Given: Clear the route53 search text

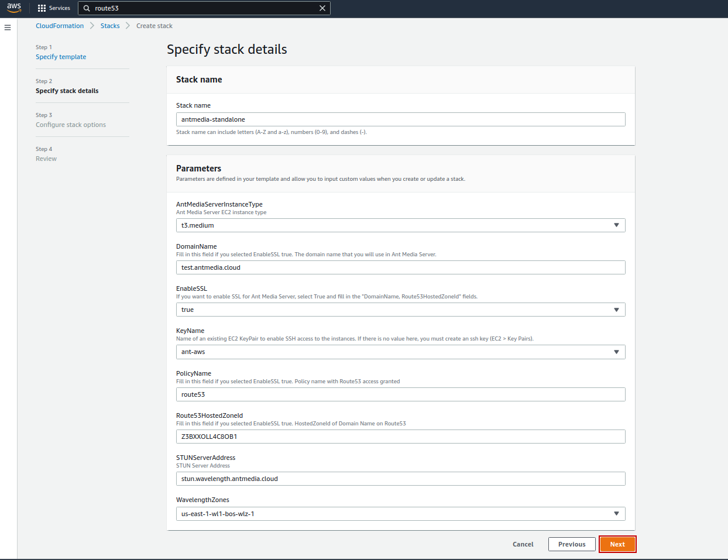Looking at the screenshot, I should 322,8.
